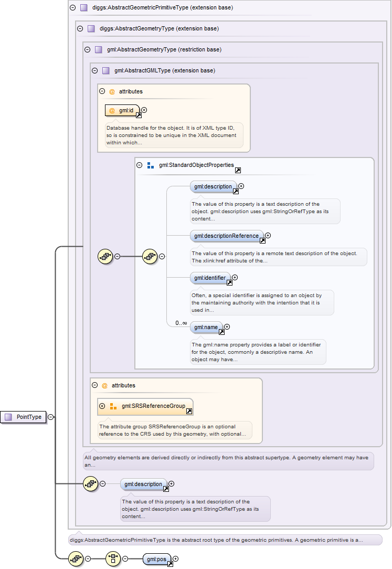Click reference arrow icon under gml:identifier

coord(229,283)
